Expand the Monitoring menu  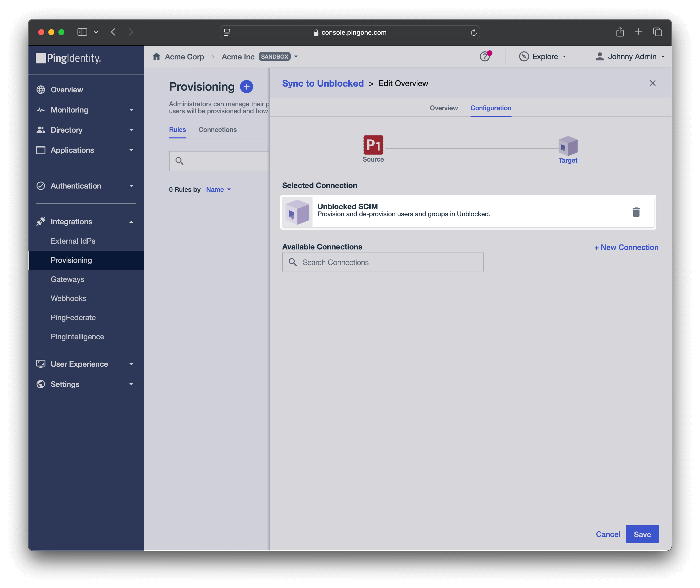pyautogui.click(x=131, y=110)
